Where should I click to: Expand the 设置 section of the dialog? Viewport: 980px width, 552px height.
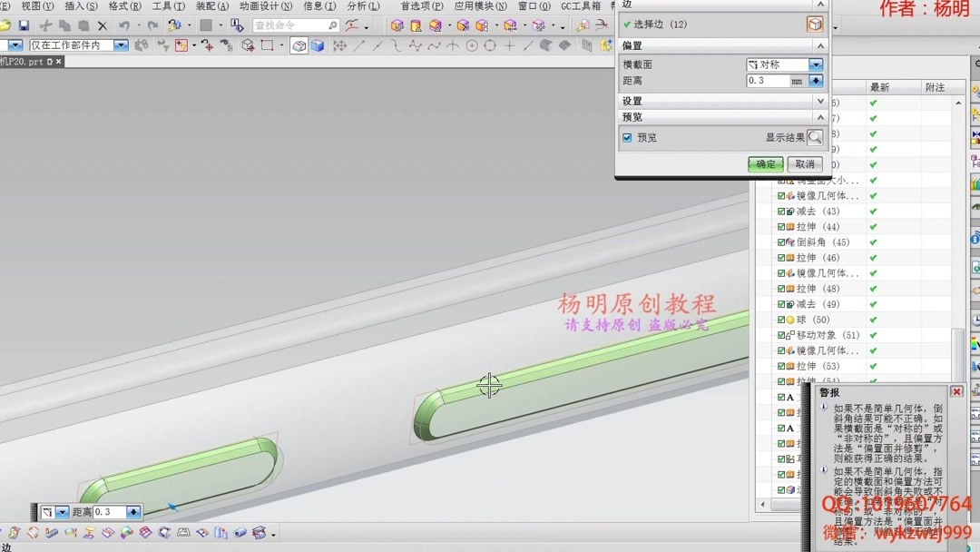point(819,102)
